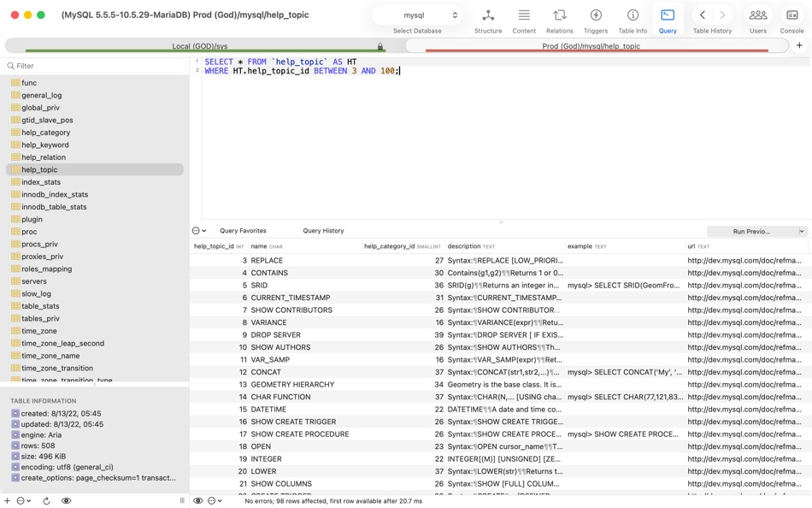Open the Users manager
The image size is (812, 508).
757,21
